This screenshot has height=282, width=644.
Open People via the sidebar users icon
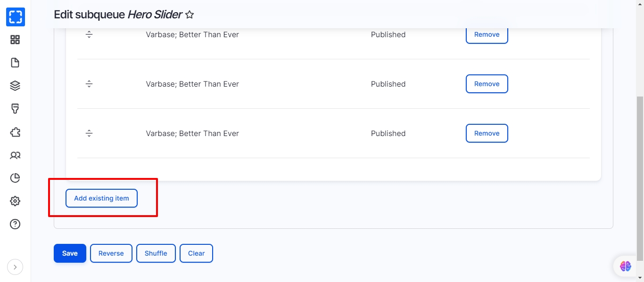pos(15,155)
